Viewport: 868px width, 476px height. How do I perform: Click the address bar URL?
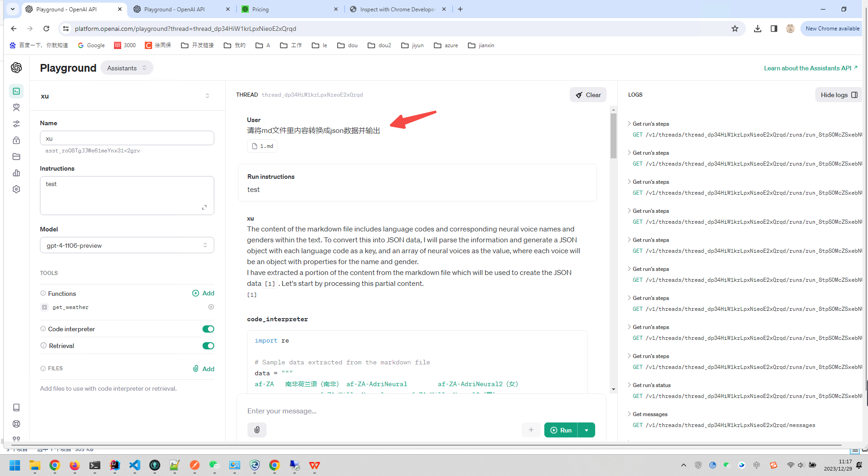coord(185,29)
